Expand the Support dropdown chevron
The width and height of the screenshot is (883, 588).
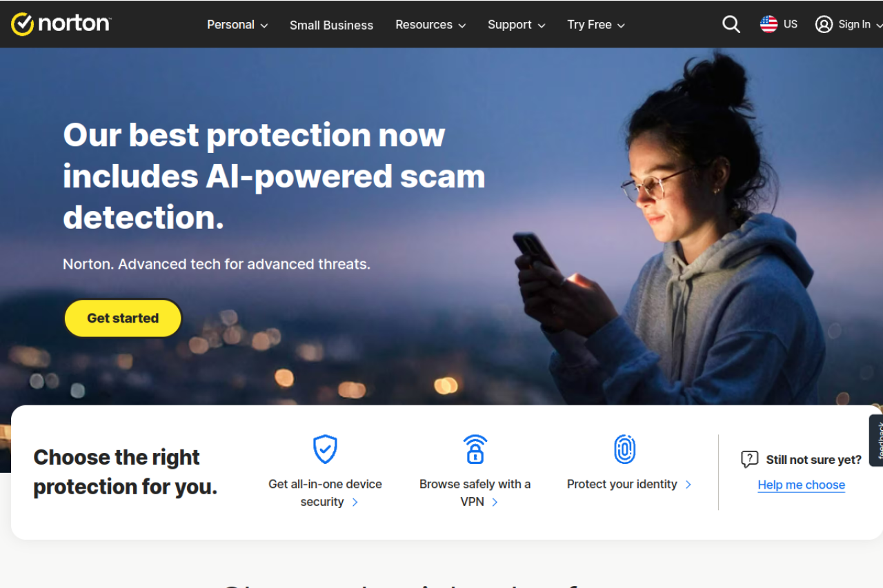pos(541,26)
